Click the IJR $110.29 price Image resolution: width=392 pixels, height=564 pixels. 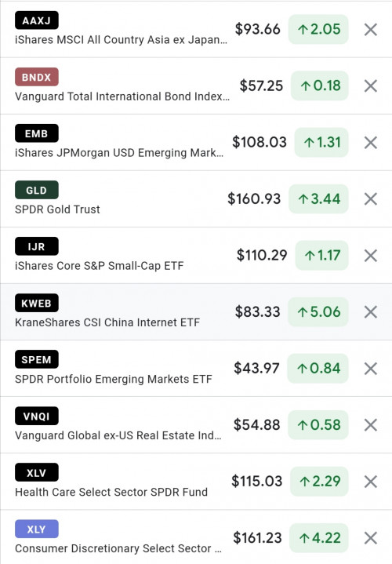pyautogui.click(x=262, y=256)
